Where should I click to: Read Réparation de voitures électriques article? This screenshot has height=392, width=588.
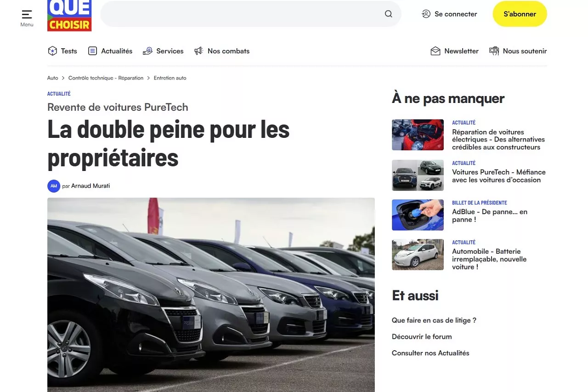tap(498, 139)
